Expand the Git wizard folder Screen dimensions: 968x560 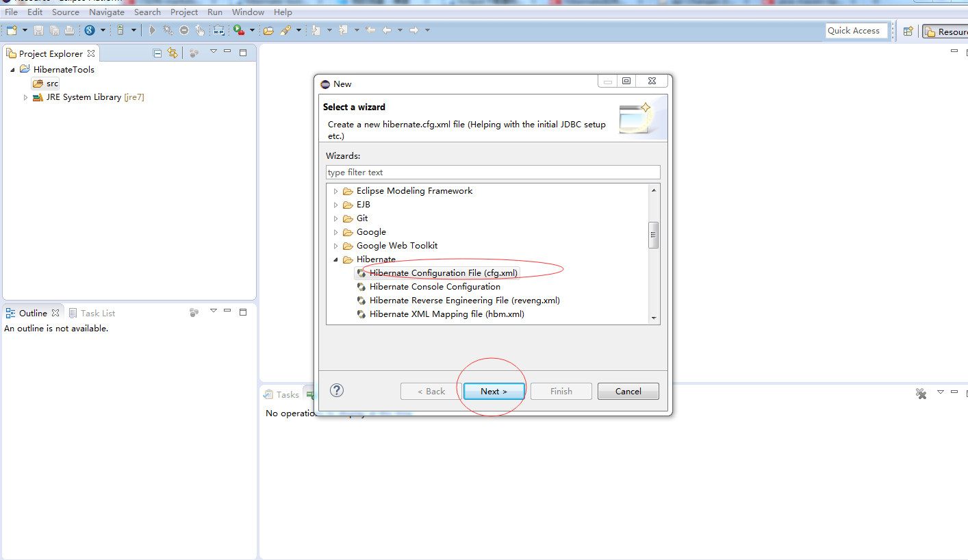coord(335,218)
